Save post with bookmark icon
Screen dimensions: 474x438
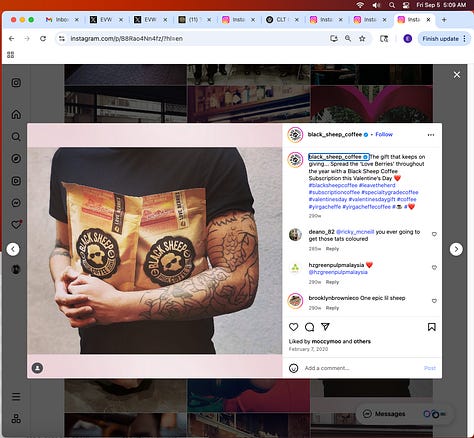pyautogui.click(x=432, y=327)
